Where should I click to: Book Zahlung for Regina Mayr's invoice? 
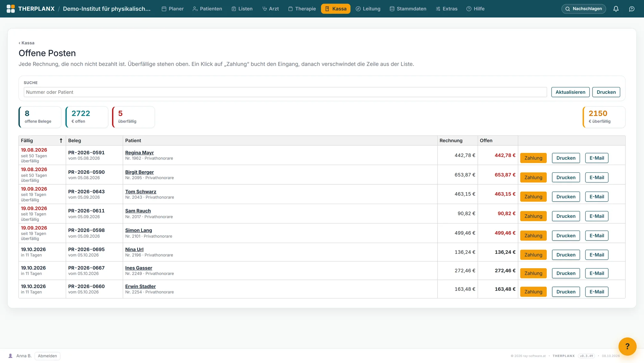[x=533, y=158]
